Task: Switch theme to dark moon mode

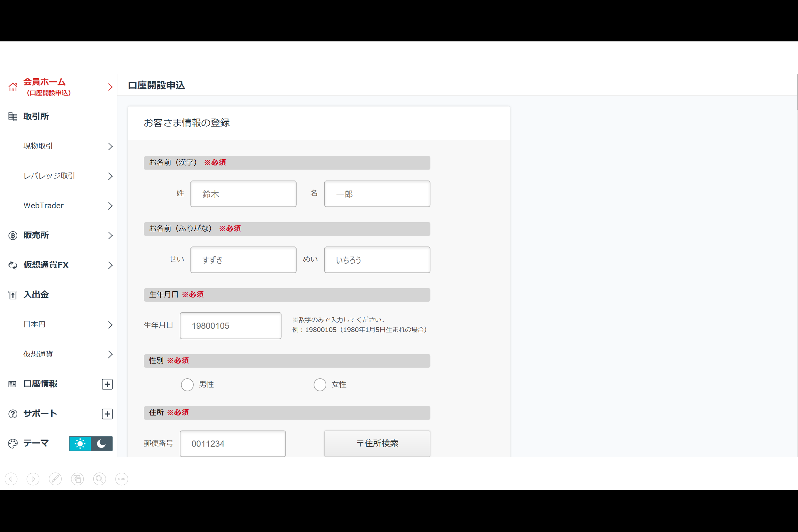Action: (101, 443)
